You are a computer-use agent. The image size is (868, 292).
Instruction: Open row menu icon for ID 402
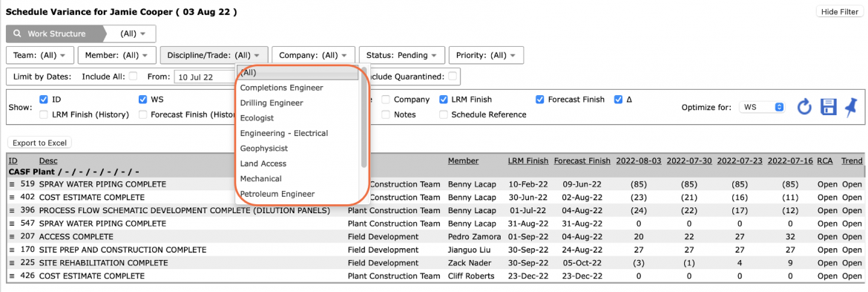(x=12, y=197)
